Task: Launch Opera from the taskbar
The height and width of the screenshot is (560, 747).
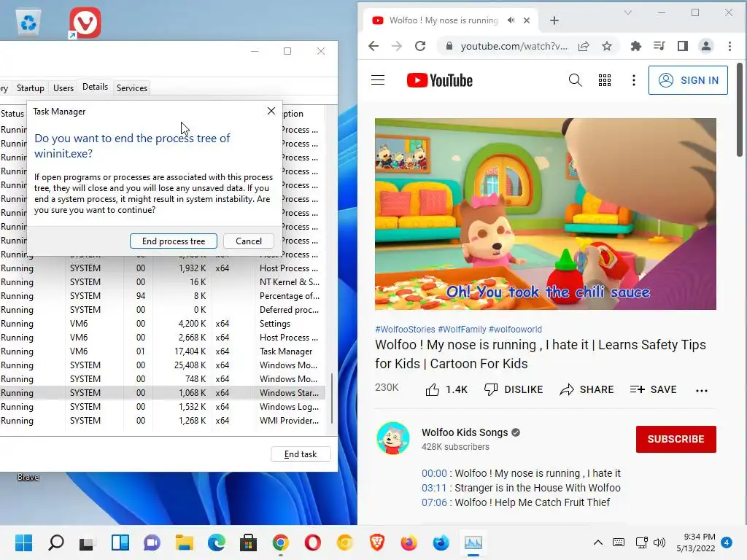Action: click(x=312, y=542)
